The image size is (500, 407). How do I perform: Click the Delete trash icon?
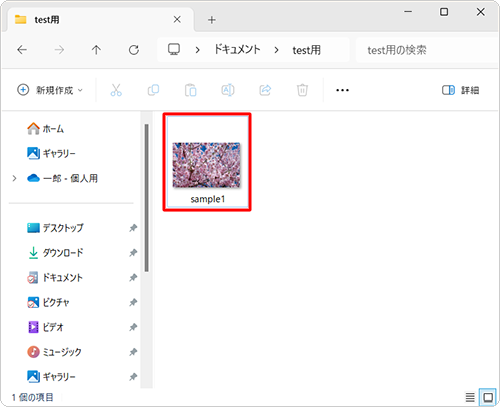pos(302,90)
